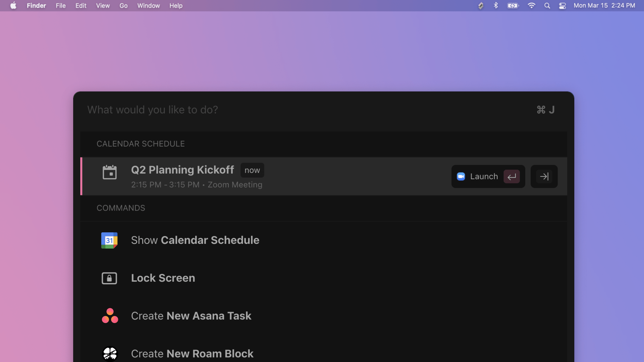
Task: Open the Help menu
Action: pos(176,5)
